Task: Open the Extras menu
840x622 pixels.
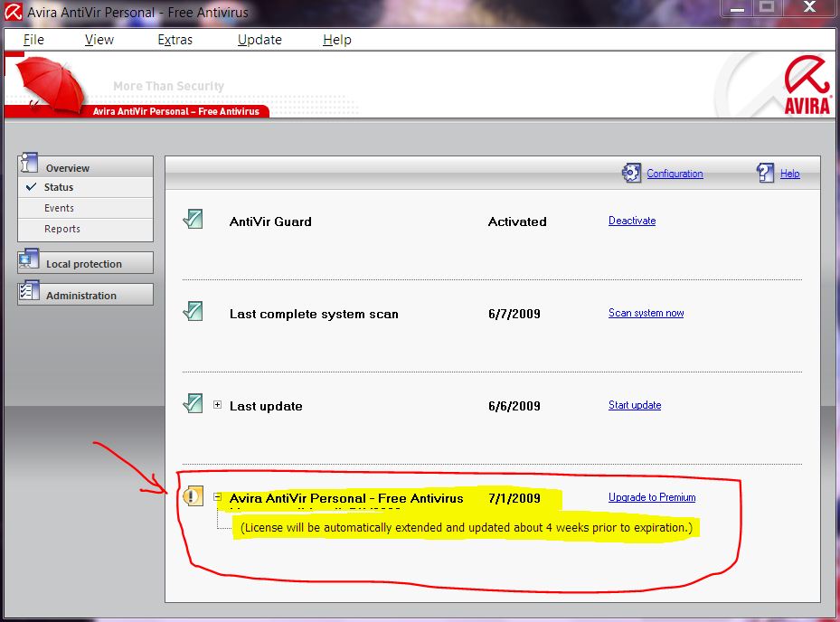Action: click(x=175, y=40)
